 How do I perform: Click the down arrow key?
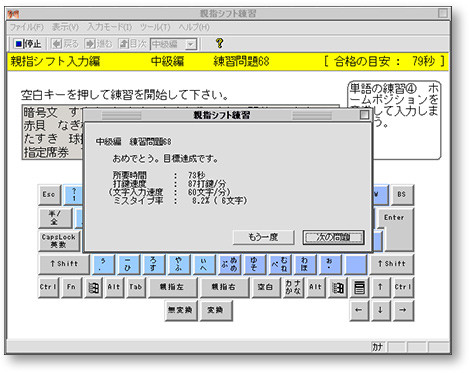380,311
